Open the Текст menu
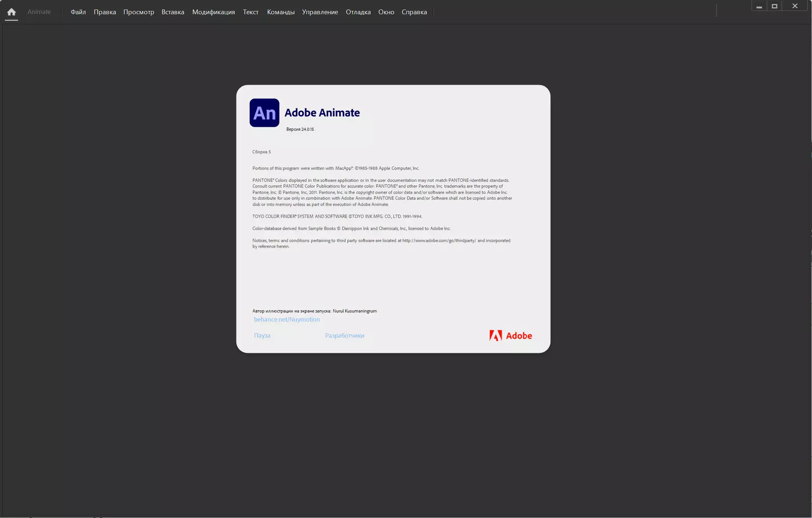The image size is (812, 518). (250, 12)
